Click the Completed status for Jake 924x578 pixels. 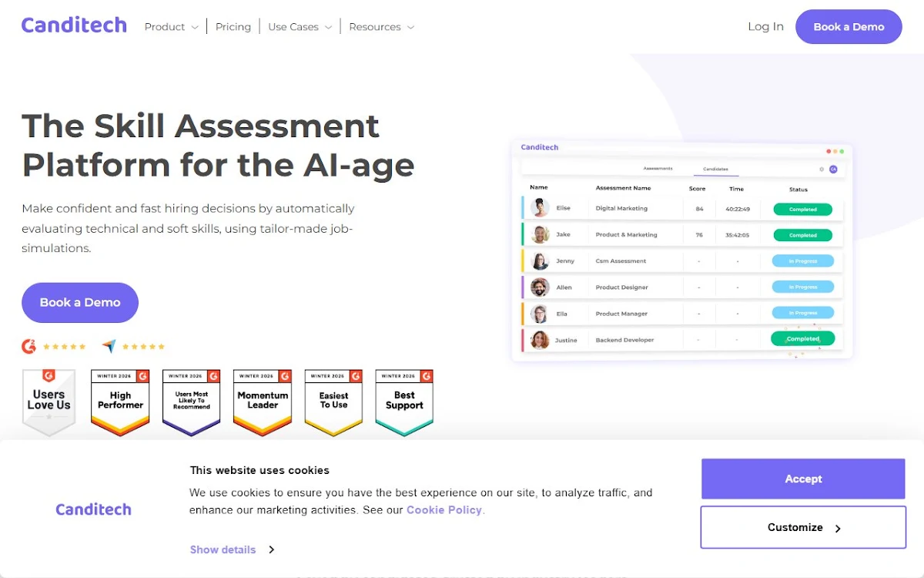point(802,235)
